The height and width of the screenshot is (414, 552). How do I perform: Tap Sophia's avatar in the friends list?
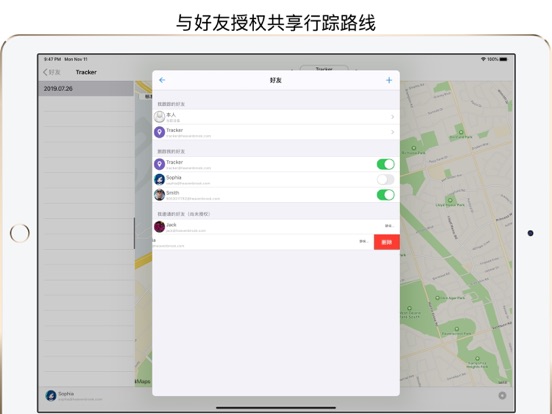(159, 180)
